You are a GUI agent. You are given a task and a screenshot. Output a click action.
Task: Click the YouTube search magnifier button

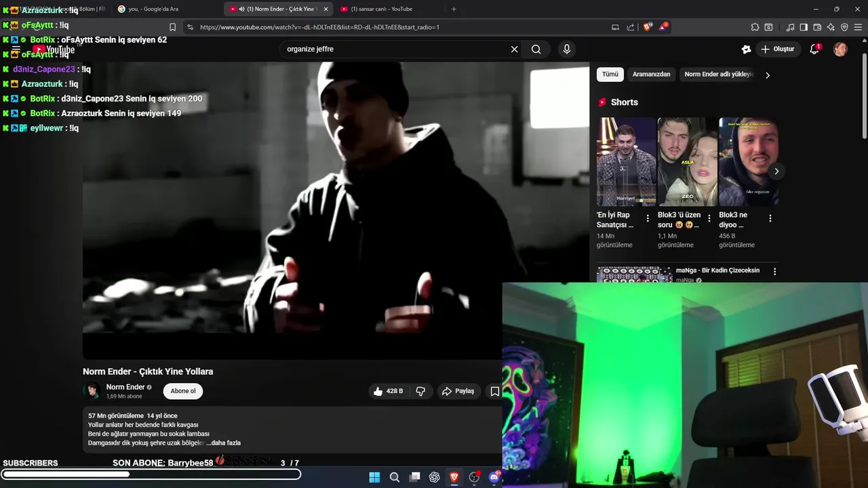536,49
